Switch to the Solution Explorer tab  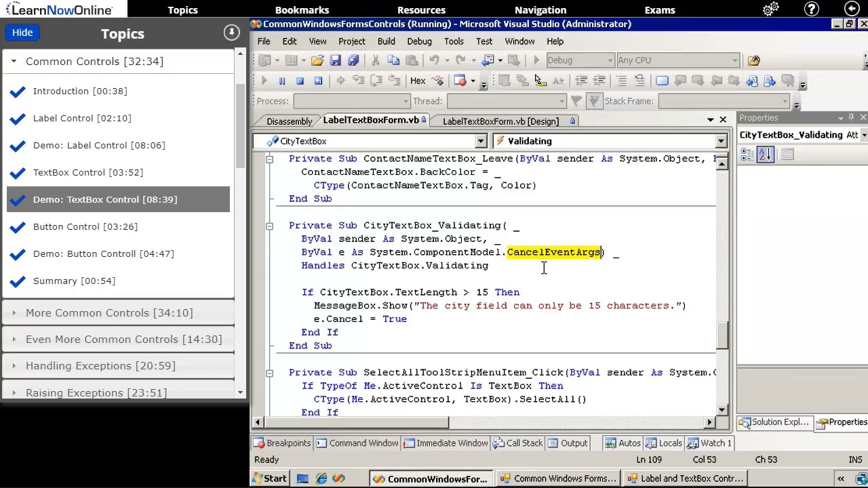click(x=774, y=422)
